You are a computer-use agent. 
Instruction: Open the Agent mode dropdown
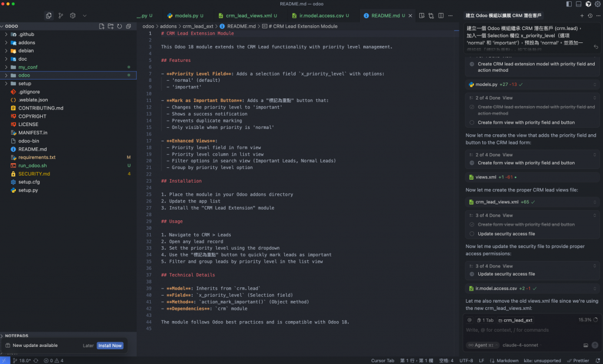(x=482, y=345)
